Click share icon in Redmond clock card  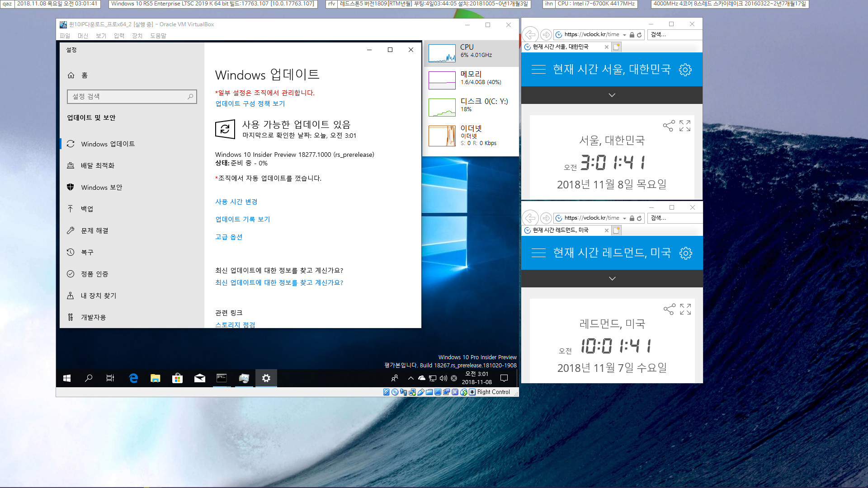coord(669,309)
